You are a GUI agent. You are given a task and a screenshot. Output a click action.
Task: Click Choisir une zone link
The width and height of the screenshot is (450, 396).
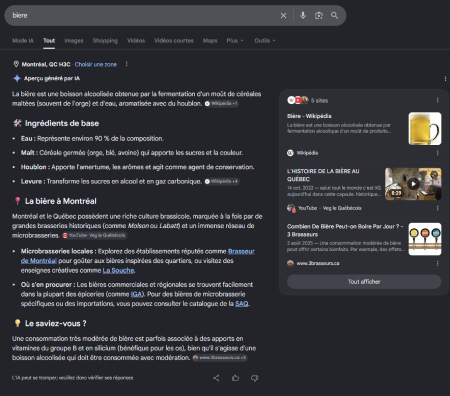point(96,64)
